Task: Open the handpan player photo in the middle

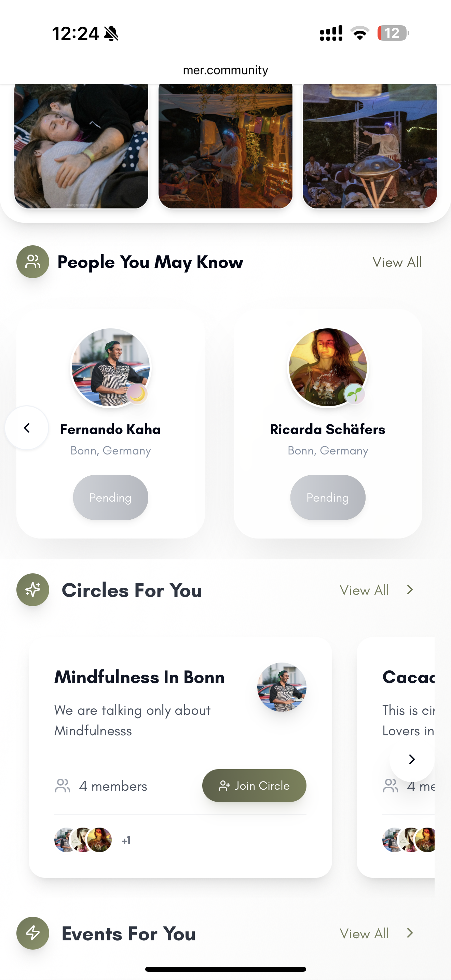Action: point(225,147)
